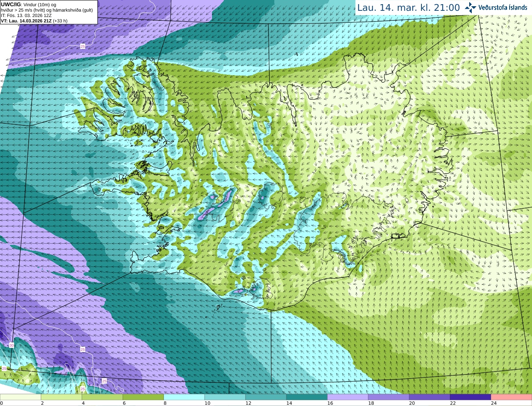
Task: Pick the 10–12 m/s light teal legend swatch
Action: 225,397
